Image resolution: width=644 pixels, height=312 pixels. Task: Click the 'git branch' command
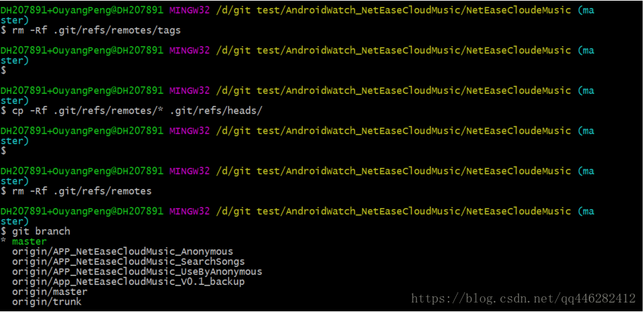41,231
